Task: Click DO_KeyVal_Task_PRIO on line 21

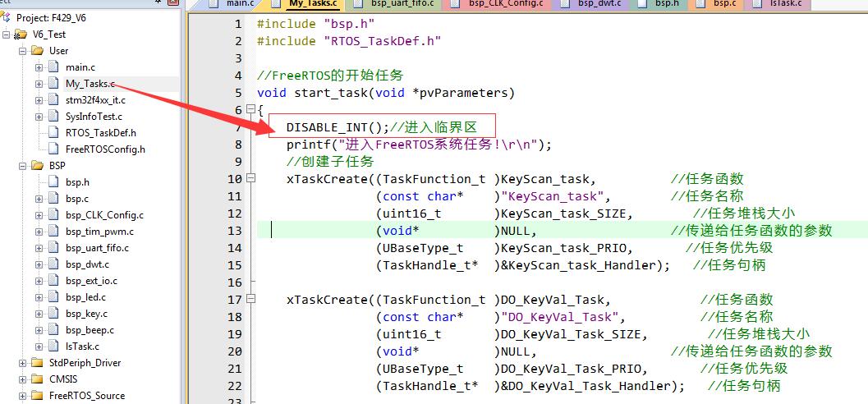Action: click(570, 368)
